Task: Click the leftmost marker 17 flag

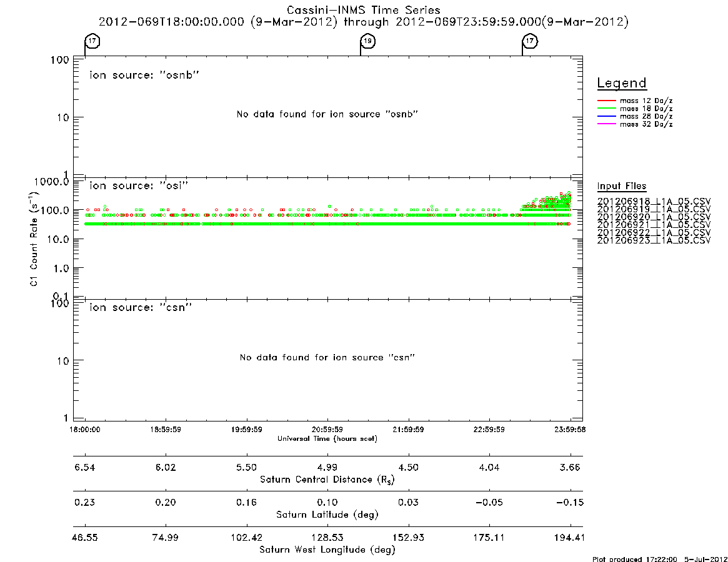Action: (x=92, y=41)
